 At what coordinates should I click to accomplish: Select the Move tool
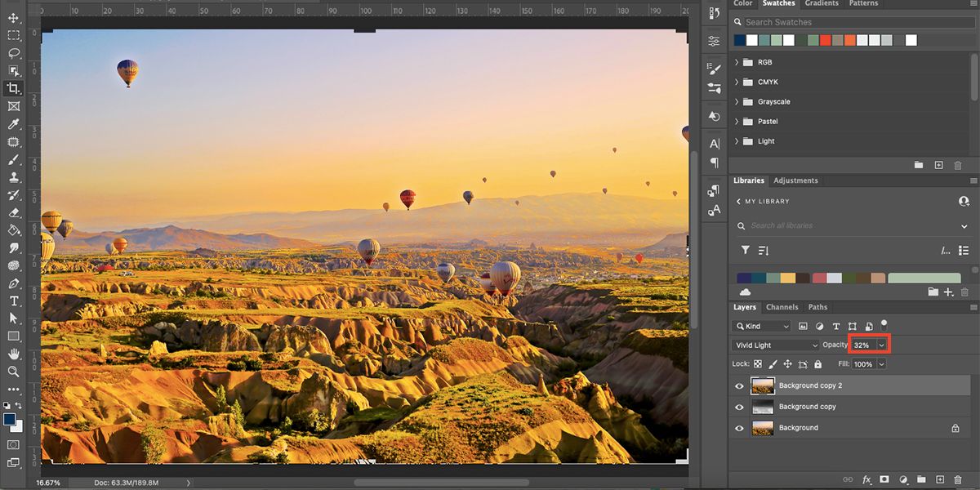(13, 17)
